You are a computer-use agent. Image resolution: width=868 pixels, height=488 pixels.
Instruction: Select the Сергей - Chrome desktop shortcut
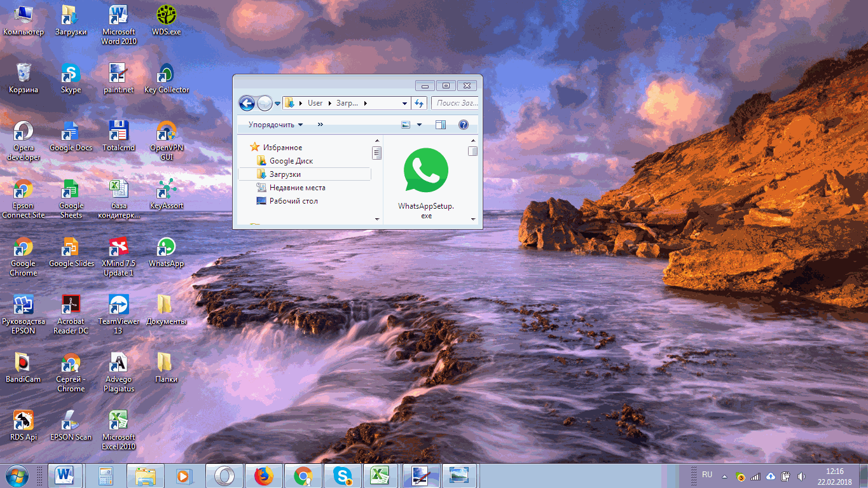[x=71, y=372]
